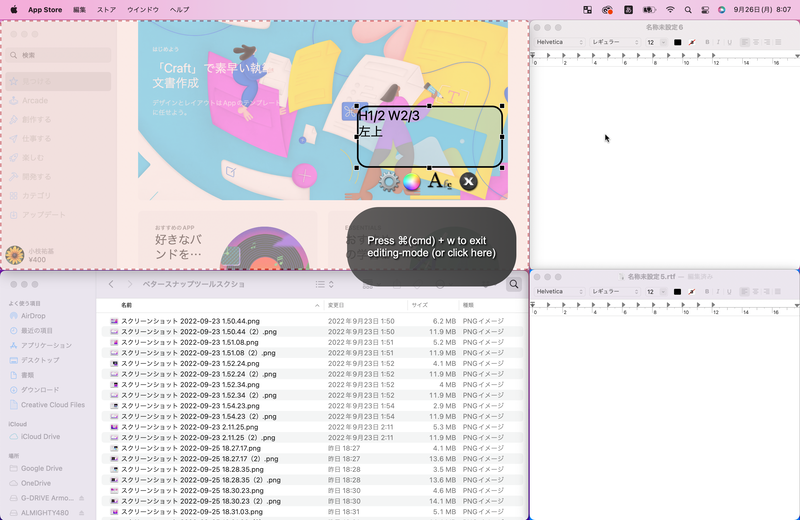This screenshot has height=520, width=800.
Task: Select the H1/2 W2/3 snap area box
Action: [430, 137]
